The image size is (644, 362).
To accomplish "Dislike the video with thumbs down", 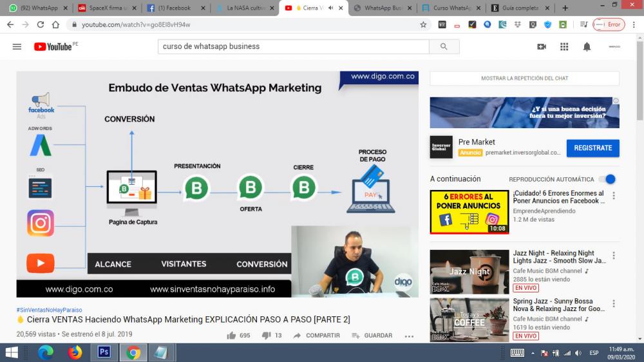I will coord(266,336).
